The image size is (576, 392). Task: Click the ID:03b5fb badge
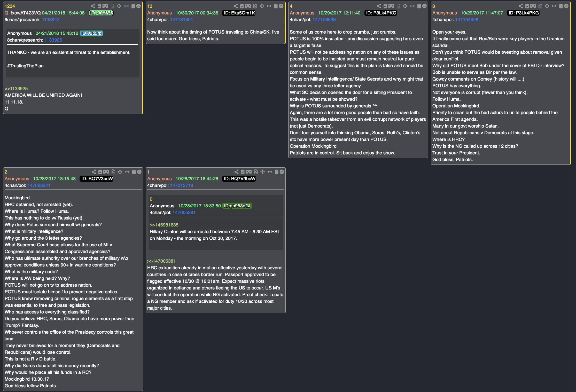pyautogui.click(x=91, y=33)
